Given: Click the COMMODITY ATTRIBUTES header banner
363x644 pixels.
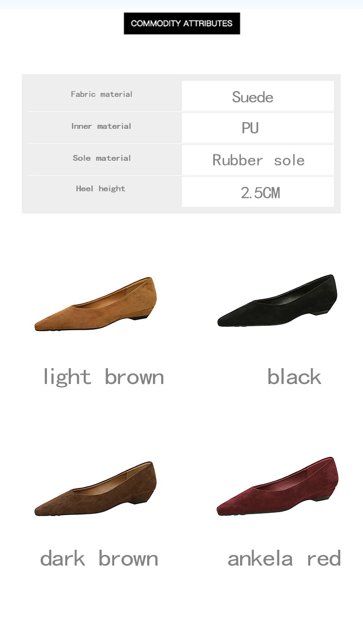Looking at the screenshot, I should (x=181, y=23).
